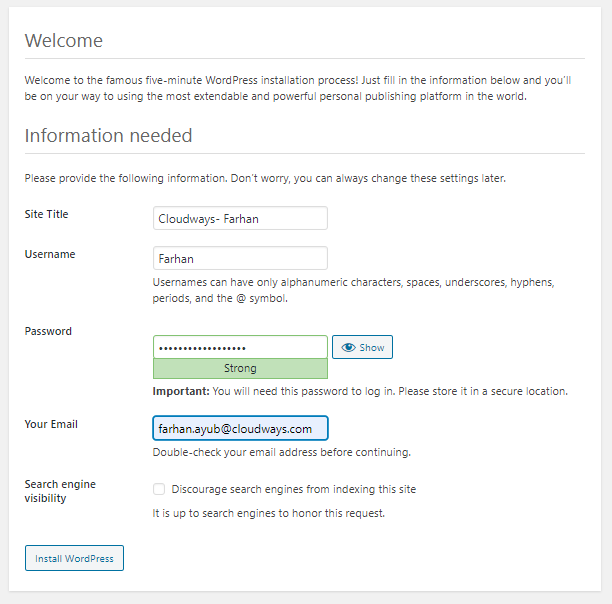
Task: Show the hidden password
Action: [x=362, y=347]
